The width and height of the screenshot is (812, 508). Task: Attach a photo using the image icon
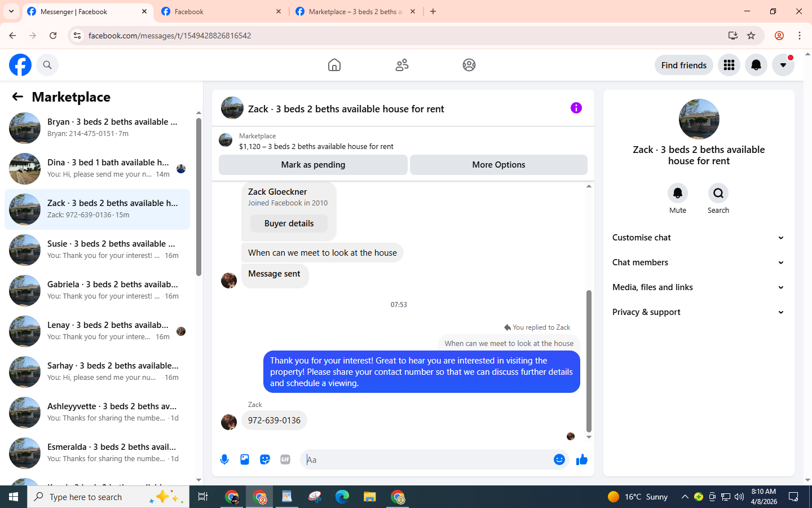pos(245,459)
